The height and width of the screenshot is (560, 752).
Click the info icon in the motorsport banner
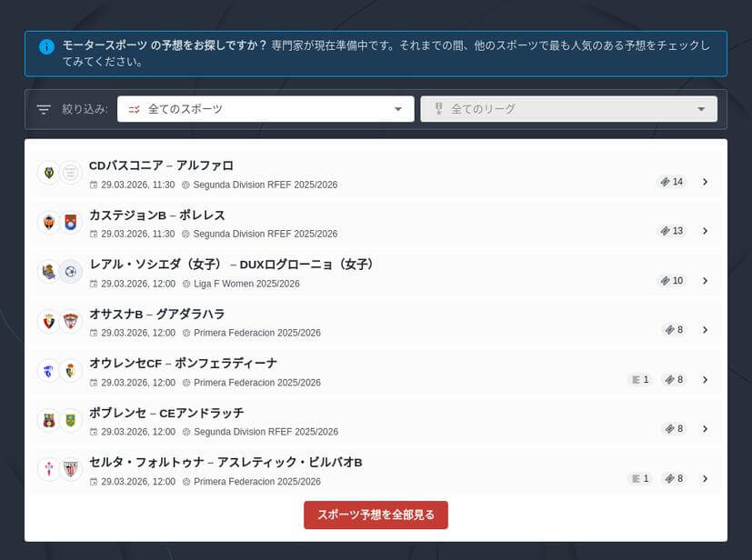coord(46,45)
